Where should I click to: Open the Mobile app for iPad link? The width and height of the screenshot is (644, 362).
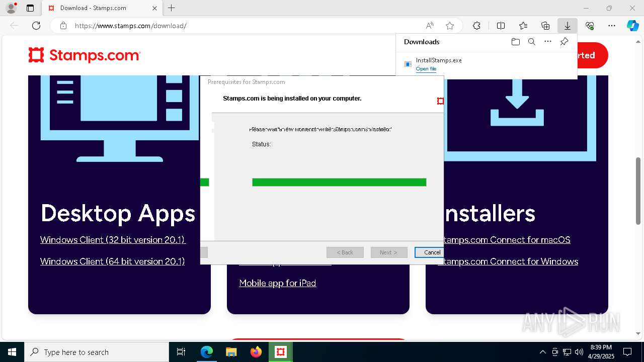(x=278, y=283)
